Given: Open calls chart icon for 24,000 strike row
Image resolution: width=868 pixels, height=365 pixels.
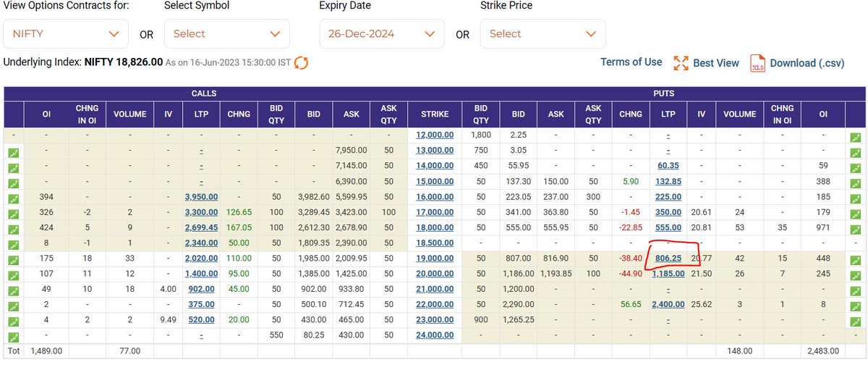Looking at the screenshot, I should (13, 337).
